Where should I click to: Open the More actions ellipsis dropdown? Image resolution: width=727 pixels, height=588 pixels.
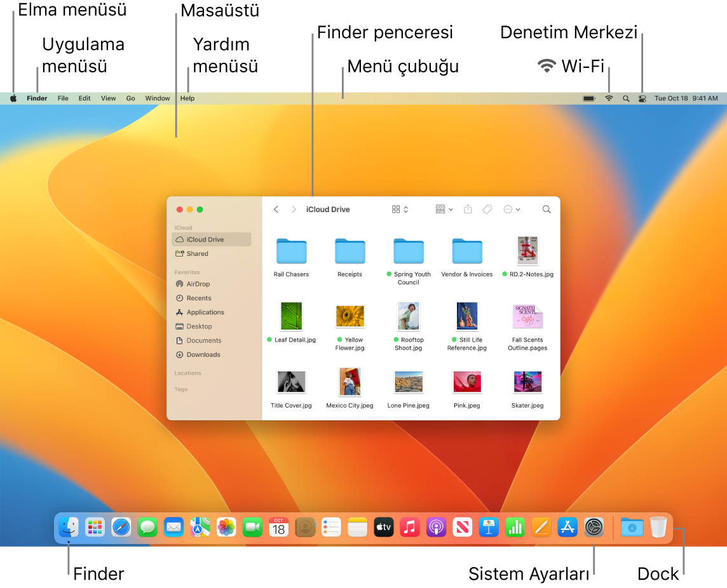[x=512, y=209]
